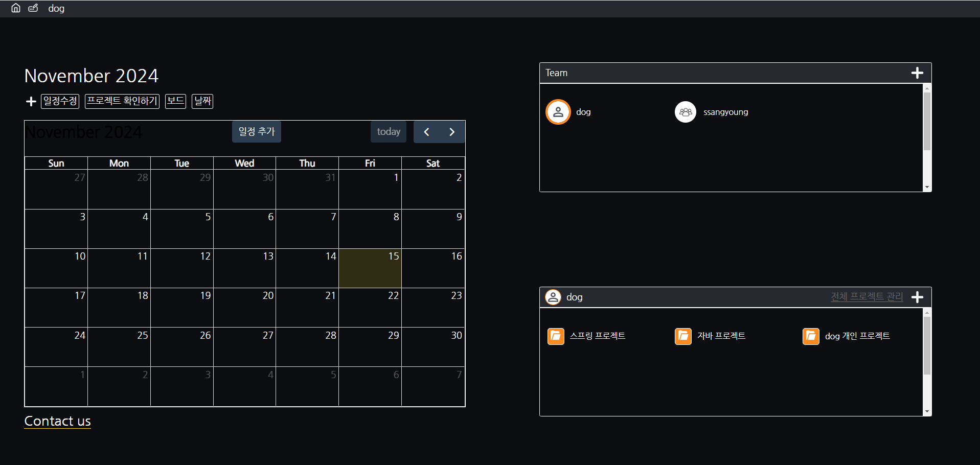Image resolution: width=980 pixels, height=465 pixels.
Task: Click the 보드 tab
Action: pyautogui.click(x=175, y=101)
